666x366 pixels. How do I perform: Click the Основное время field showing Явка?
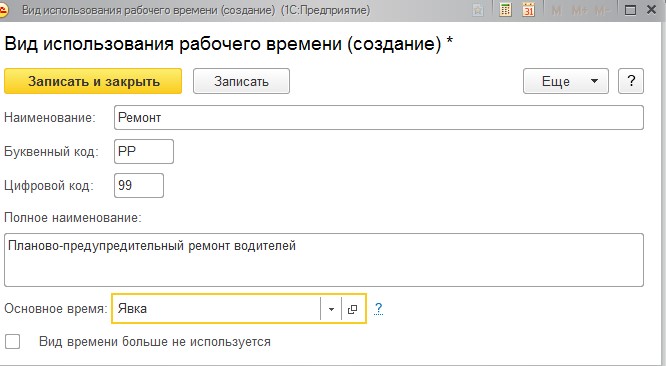click(217, 309)
